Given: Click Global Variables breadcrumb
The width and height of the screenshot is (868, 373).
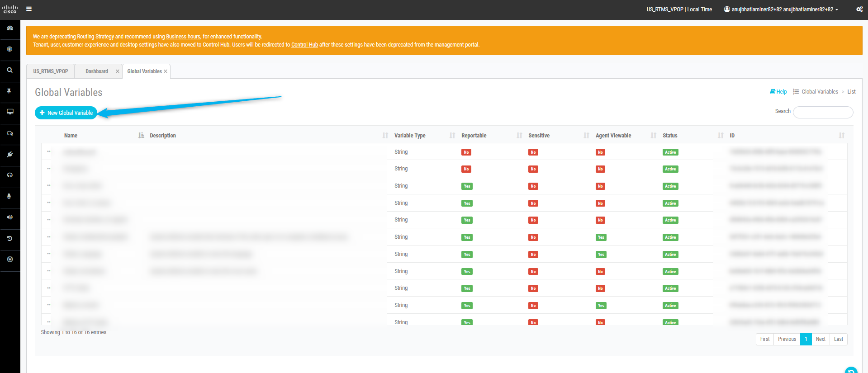Looking at the screenshot, I should pyautogui.click(x=820, y=92).
